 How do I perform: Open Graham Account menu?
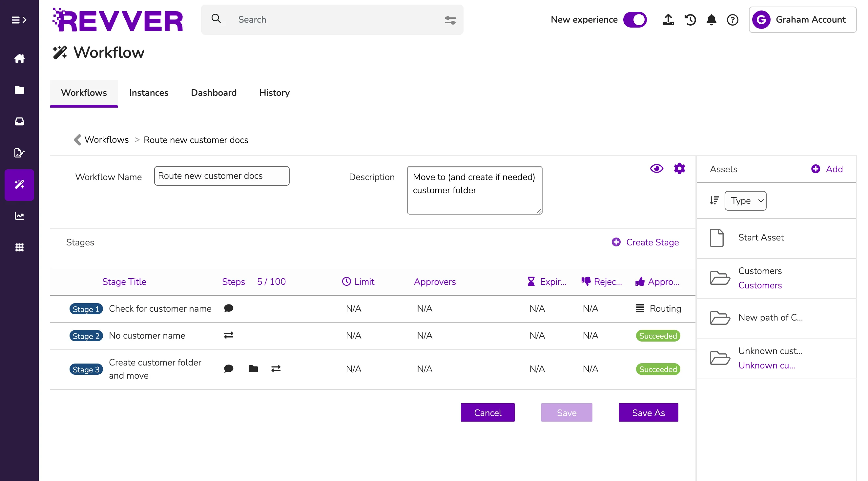pos(802,20)
